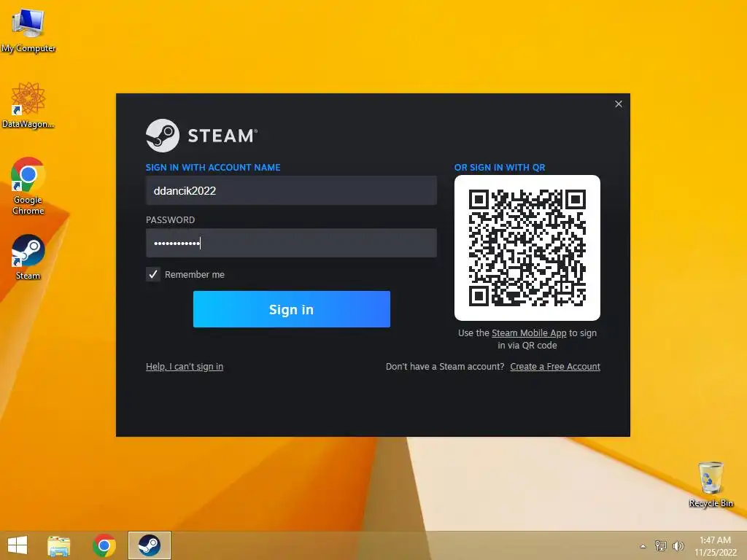
Task: Open File Explorer from the taskbar
Action: tap(59, 545)
